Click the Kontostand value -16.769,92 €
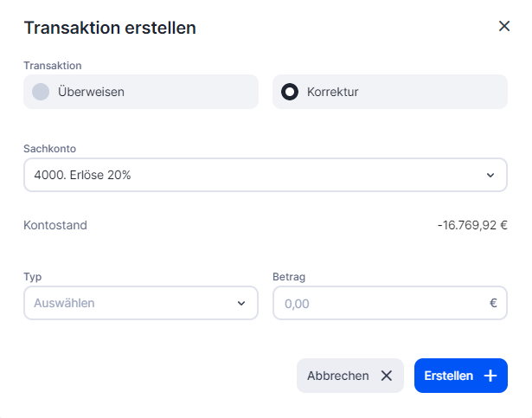The height and width of the screenshot is (418, 532). point(472,226)
